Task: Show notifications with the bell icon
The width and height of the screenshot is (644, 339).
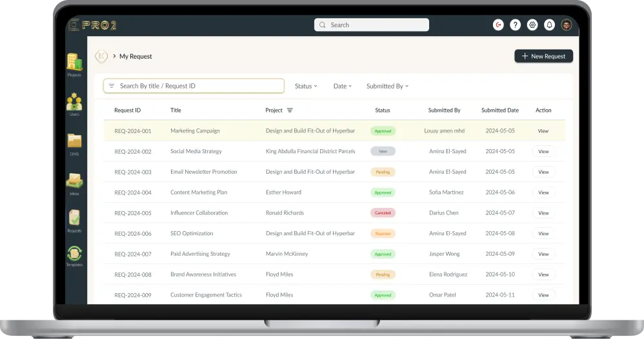Action: point(549,25)
